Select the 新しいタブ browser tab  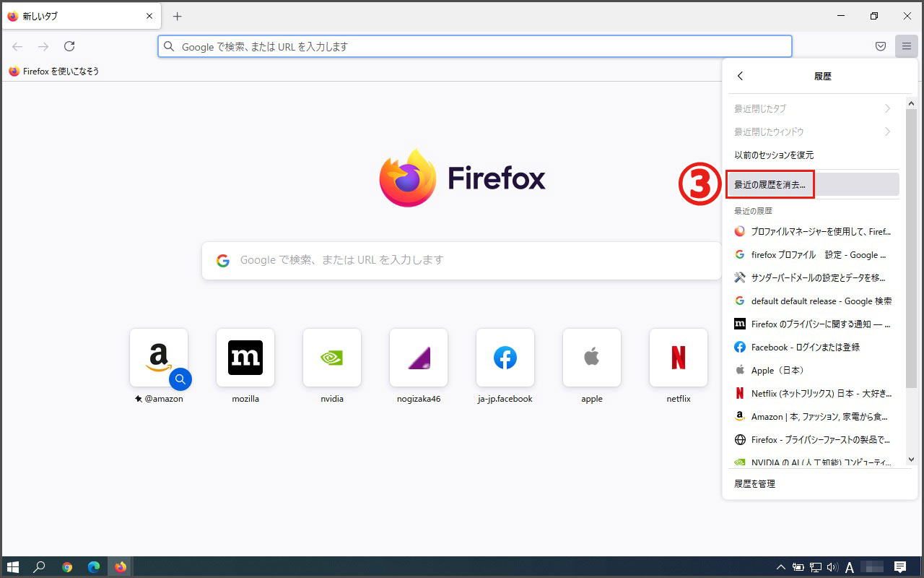[81, 16]
